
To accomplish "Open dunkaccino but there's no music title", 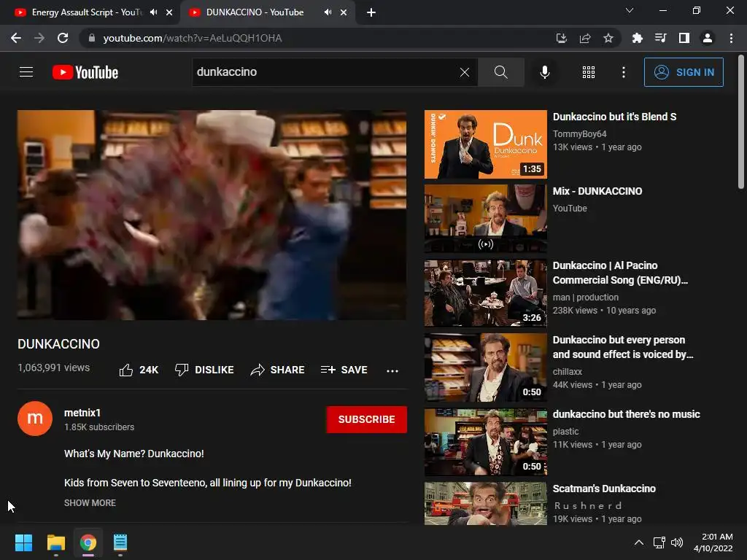I will [x=626, y=414].
